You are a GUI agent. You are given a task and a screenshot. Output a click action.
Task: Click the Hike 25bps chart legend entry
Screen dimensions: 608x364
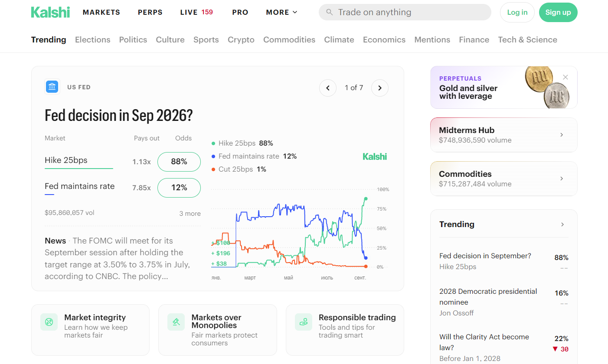point(242,143)
